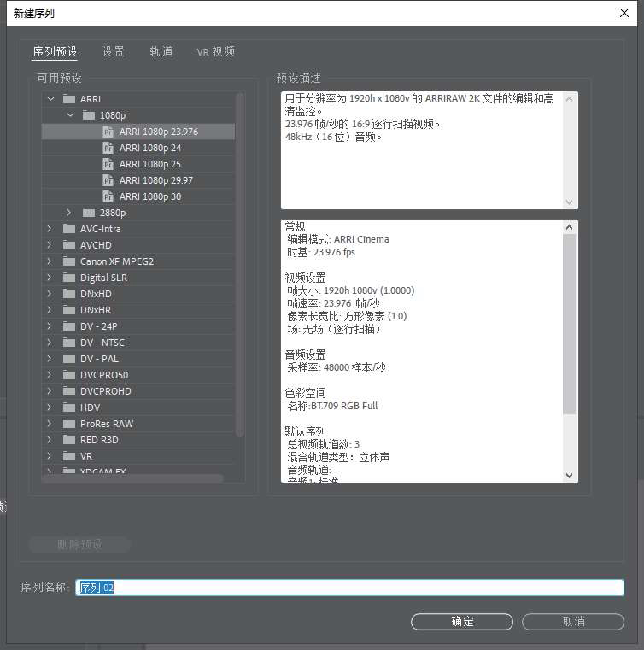Select the ARRI 1080p 23.976 preset icon
Viewport: 644px width, 650px height.
108,132
